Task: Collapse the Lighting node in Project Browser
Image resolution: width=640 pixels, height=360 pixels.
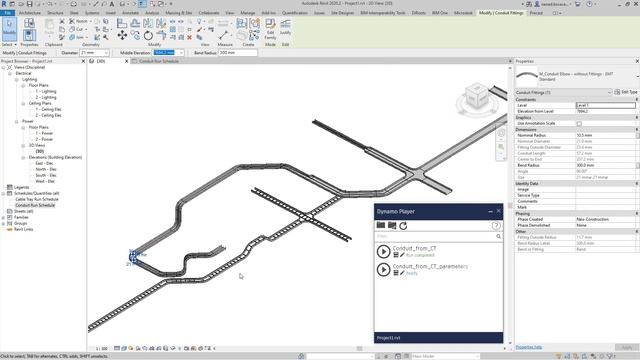Action: tap(17, 80)
